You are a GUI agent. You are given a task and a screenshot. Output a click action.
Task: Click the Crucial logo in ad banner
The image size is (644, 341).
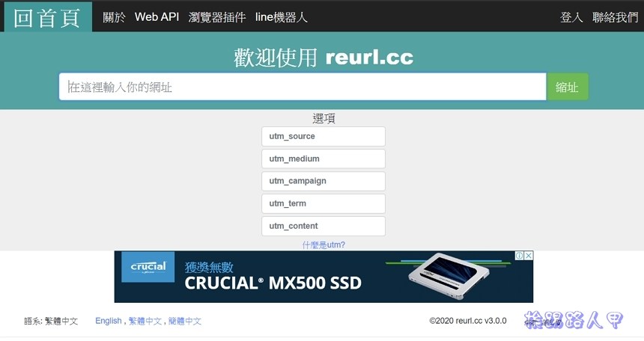148,267
